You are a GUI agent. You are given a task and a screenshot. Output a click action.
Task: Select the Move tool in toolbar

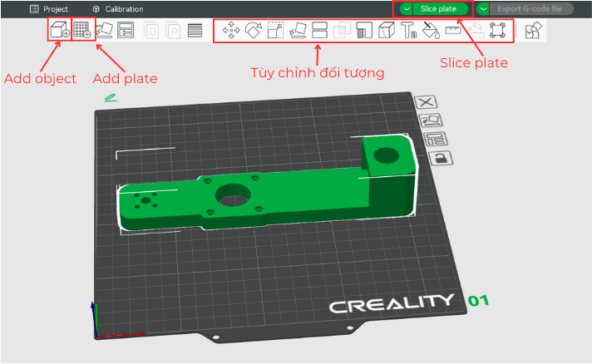(x=232, y=32)
